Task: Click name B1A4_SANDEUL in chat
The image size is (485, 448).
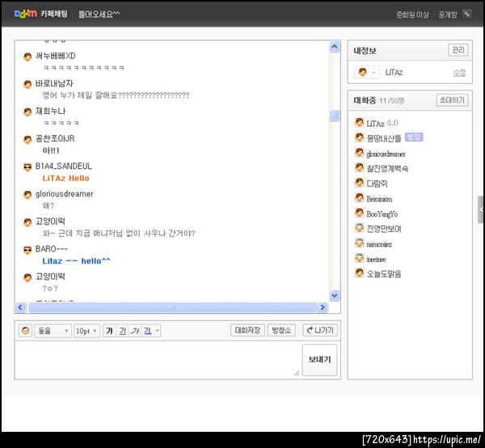Action: [x=63, y=167]
